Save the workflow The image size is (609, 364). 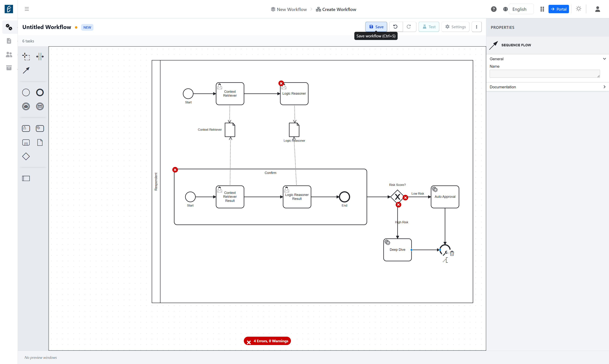376,27
